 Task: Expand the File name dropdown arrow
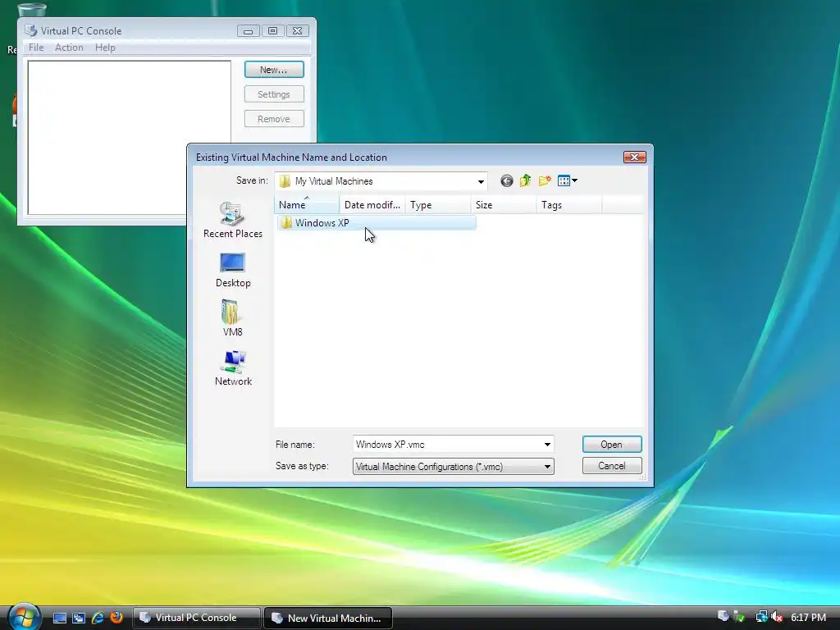pyautogui.click(x=547, y=444)
